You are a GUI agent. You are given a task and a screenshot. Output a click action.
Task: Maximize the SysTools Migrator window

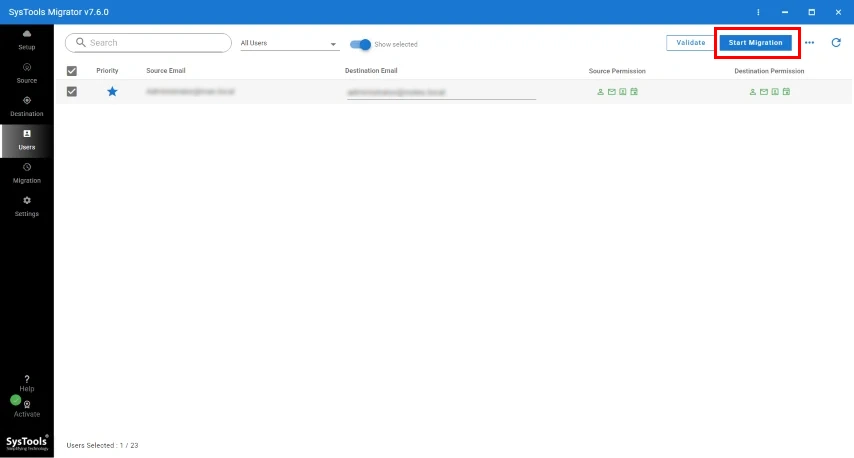812,12
